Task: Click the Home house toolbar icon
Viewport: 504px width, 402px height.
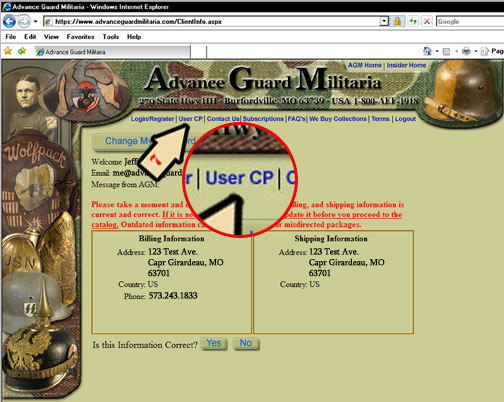Action: pos(427,51)
